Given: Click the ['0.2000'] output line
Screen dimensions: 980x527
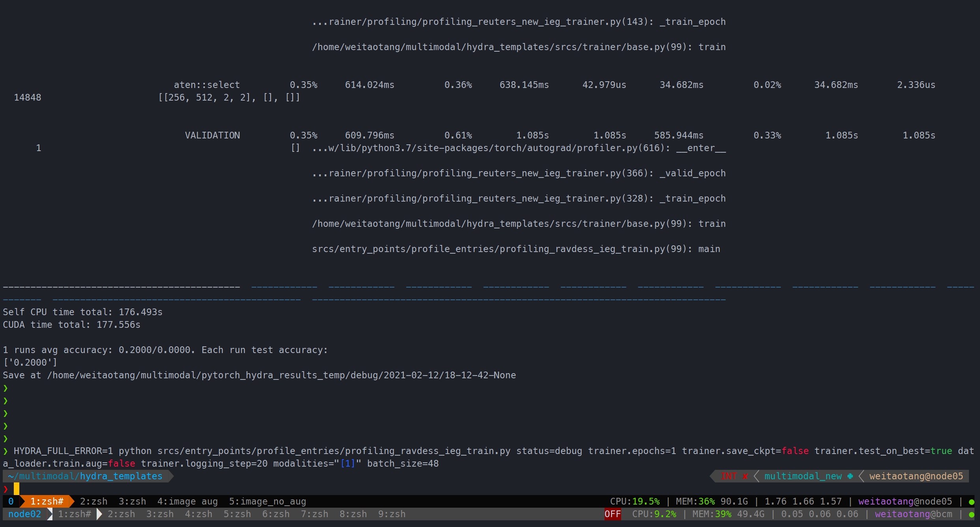Looking at the screenshot, I should (30, 363).
